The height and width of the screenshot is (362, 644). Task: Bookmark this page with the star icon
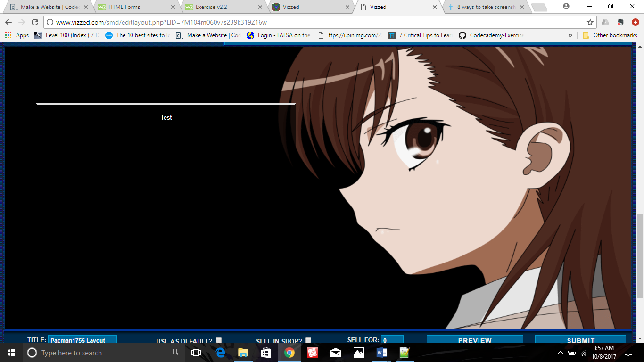590,22
